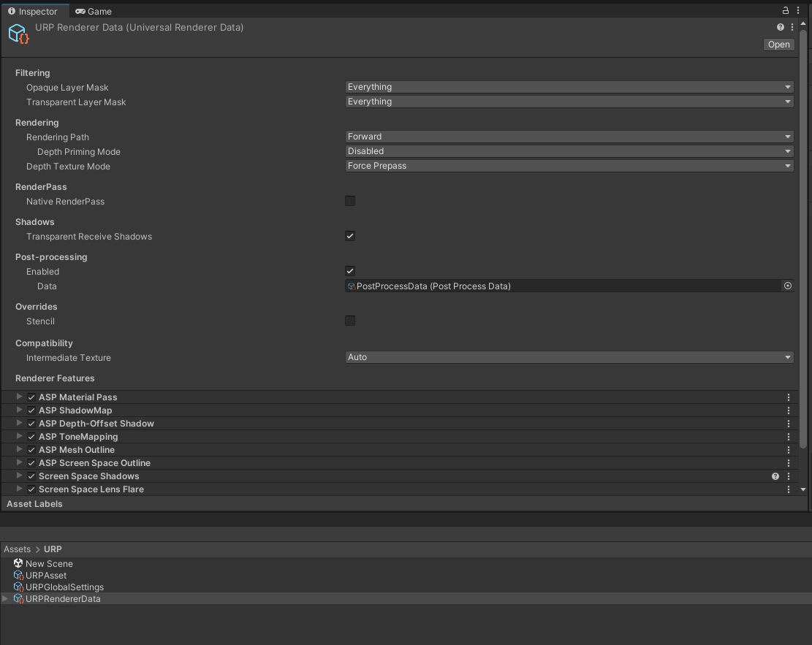Switch to the Game tab
This screenshot has width=812, height=645.
[x=93, y=11]
